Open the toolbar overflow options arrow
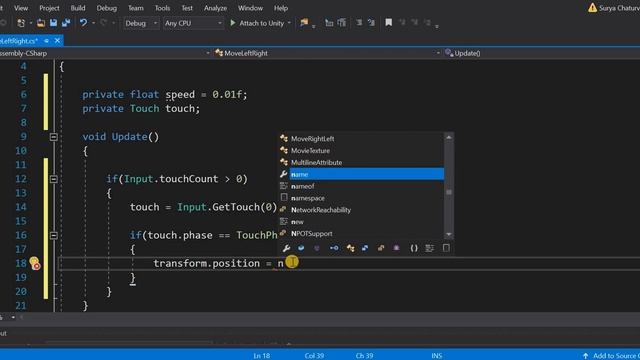 pyautogui.click(x=437, y=27)
